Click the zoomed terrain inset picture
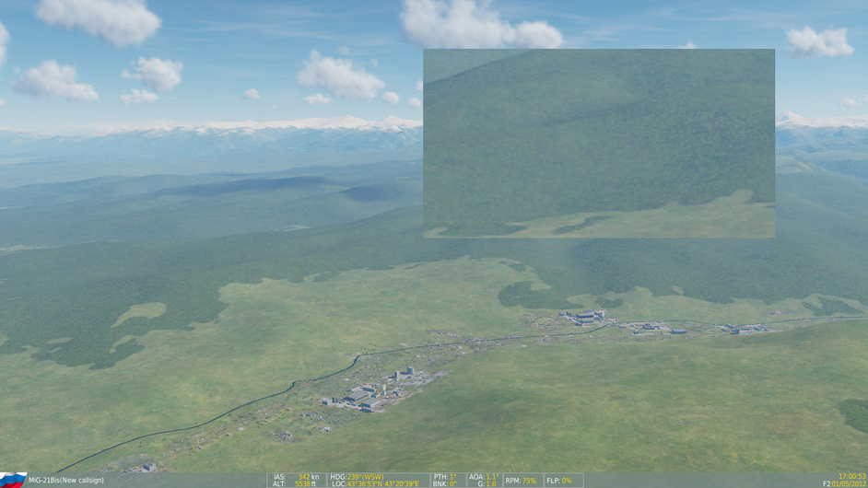Image resolution: width=868 pixels, height=488 pixels. pos(599,144)
